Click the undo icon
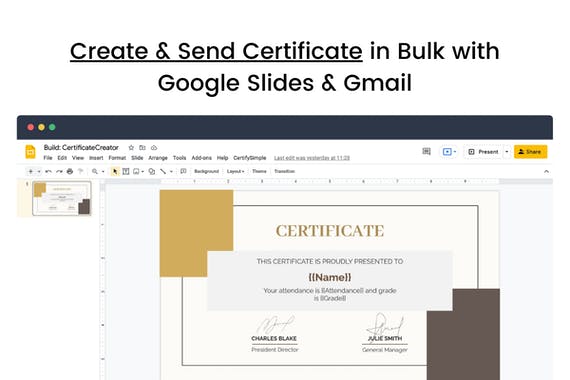The height and width of the screenshot is (380, 570). [48, 171]
